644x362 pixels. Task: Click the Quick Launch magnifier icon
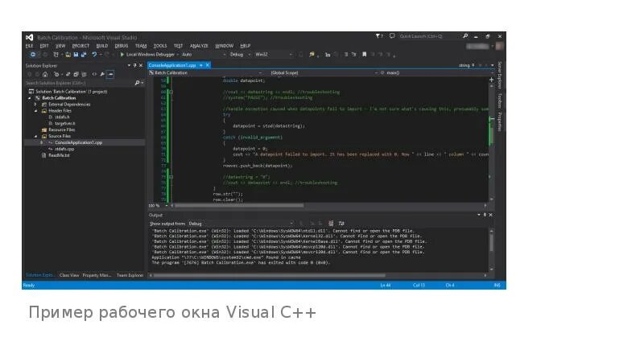(x=465, y=36)
